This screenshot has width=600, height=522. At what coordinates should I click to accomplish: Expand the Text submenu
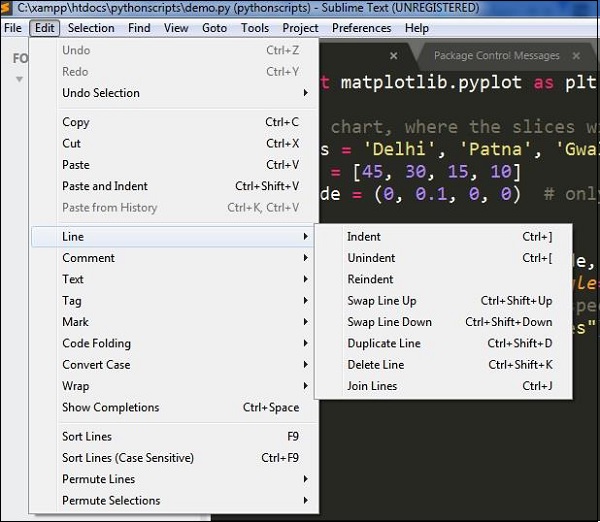174,279
